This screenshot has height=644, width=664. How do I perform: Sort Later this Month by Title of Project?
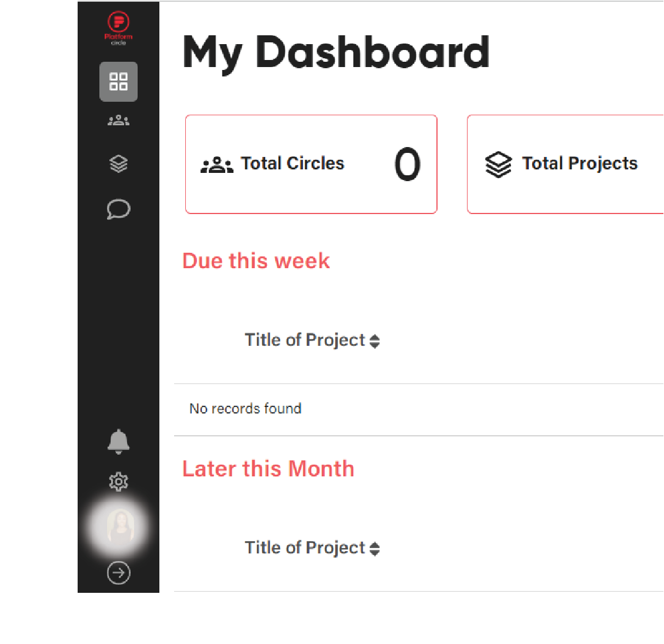[x=312, y=548]
